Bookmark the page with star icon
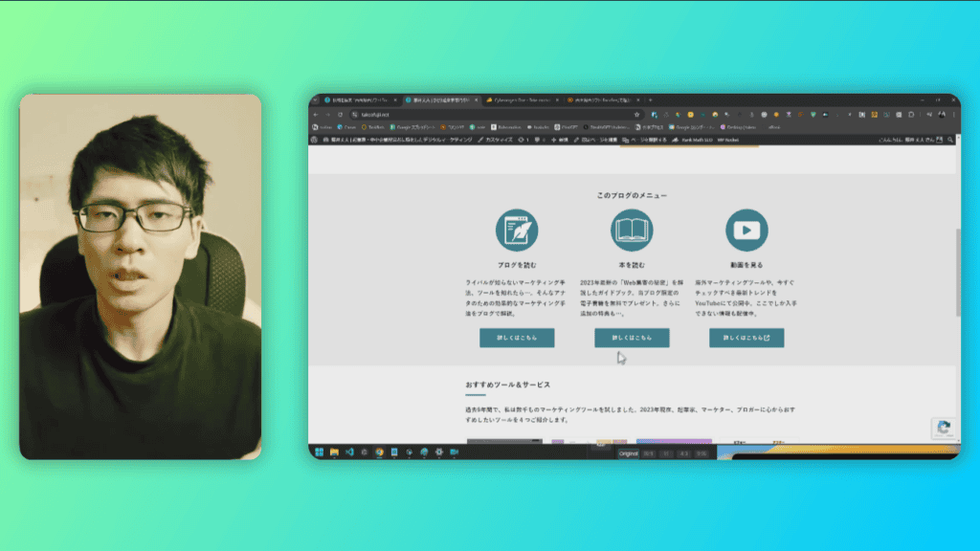Viewport: 980px width, 551px height. point(636,115)
